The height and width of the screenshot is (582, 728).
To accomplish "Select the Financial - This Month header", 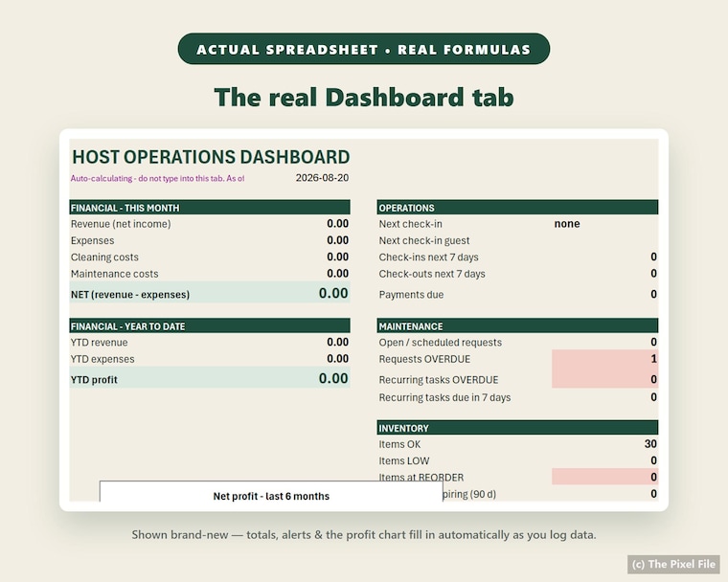I will click(210, 208).
